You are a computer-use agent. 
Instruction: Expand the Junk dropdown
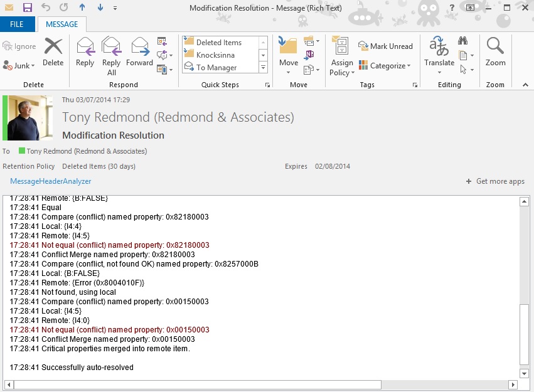tap(20, 66)
